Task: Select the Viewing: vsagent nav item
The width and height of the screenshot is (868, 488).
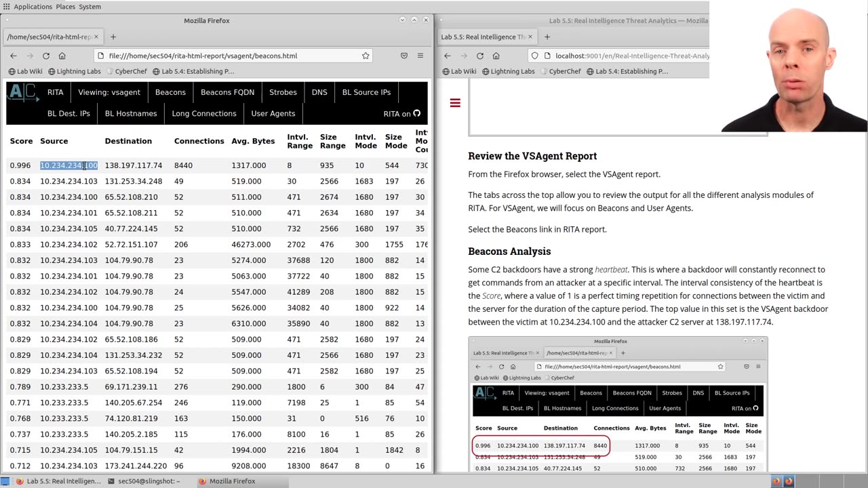Action: click(109, 92)
